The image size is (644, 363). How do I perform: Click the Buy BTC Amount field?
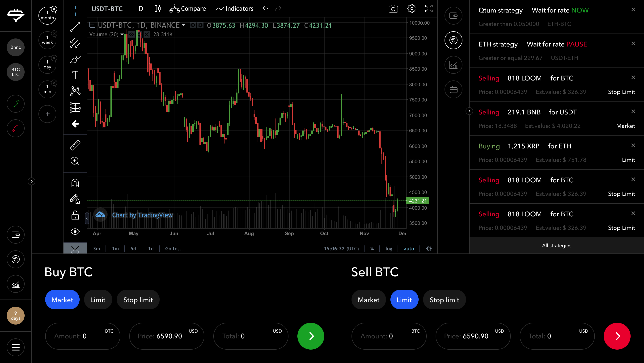83,336
